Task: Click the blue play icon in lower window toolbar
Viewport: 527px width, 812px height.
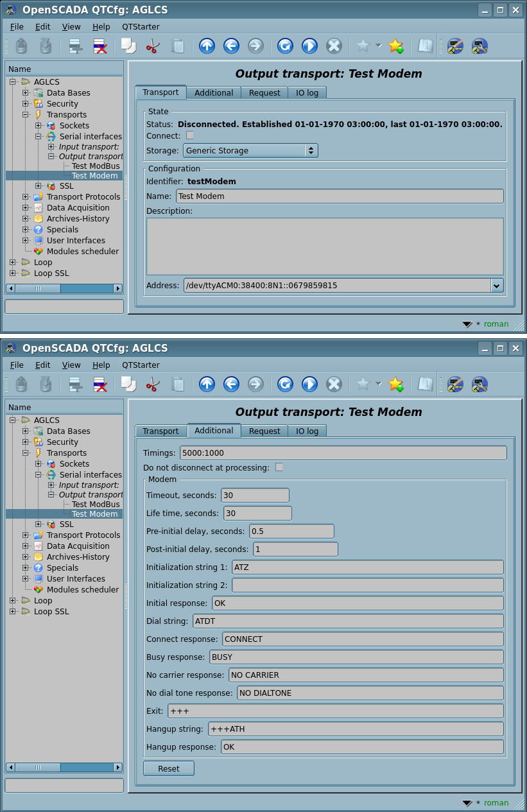Action: click(x=309, y=384)
